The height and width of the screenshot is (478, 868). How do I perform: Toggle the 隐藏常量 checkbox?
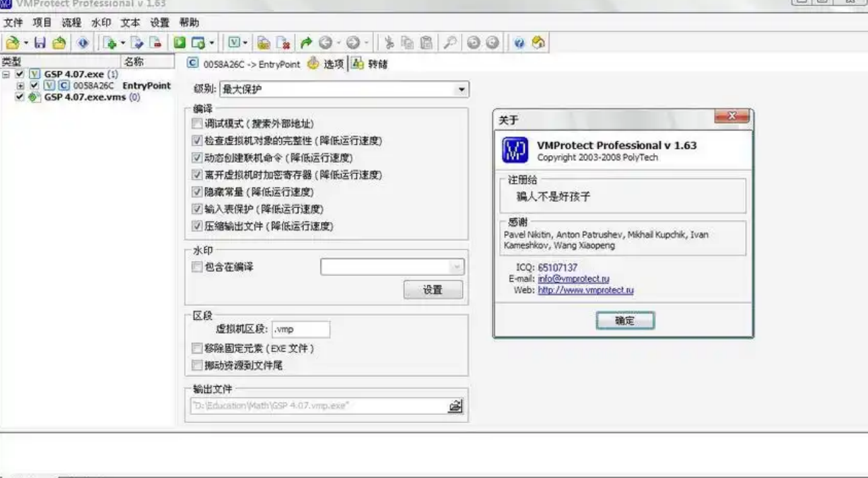pyautogui.click(x=197, y=192)
